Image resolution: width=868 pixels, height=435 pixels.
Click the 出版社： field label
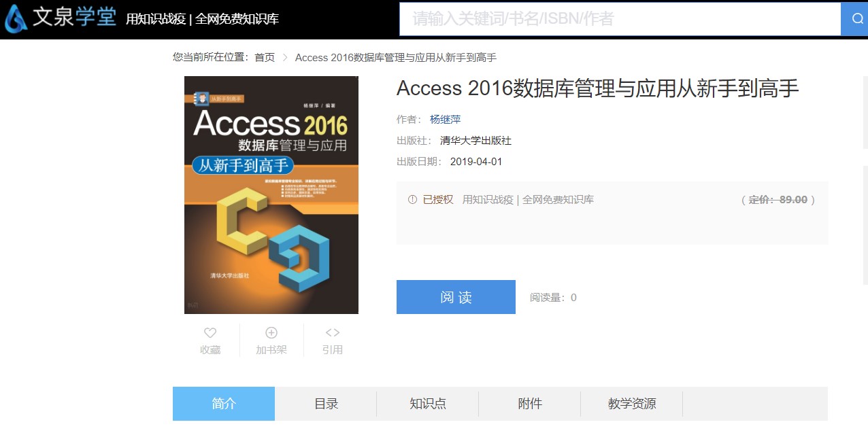pyautogui.click(x=415, y=141)
